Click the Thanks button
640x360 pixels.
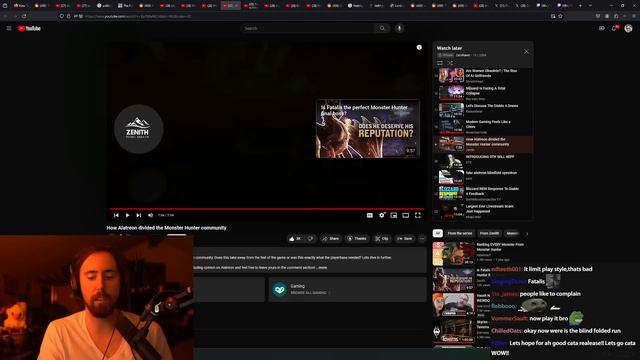pyautogui.click(x=357, y=239)
